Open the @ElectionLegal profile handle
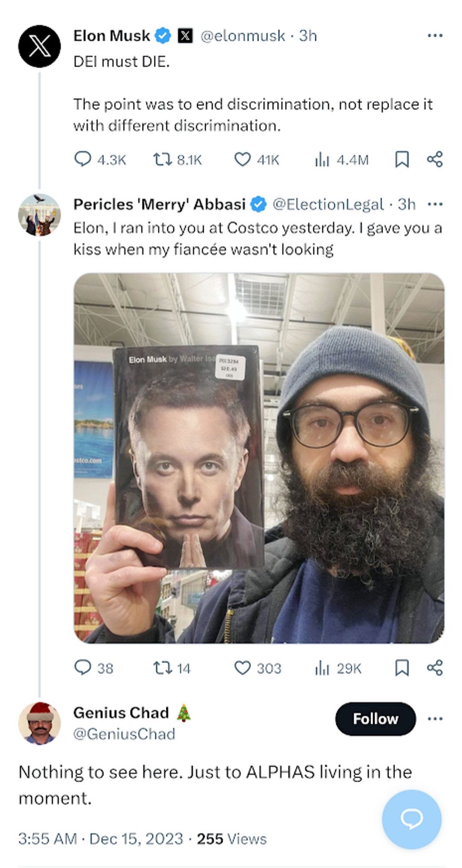This screenshot has height=868, width=462. tap(328, 204)
